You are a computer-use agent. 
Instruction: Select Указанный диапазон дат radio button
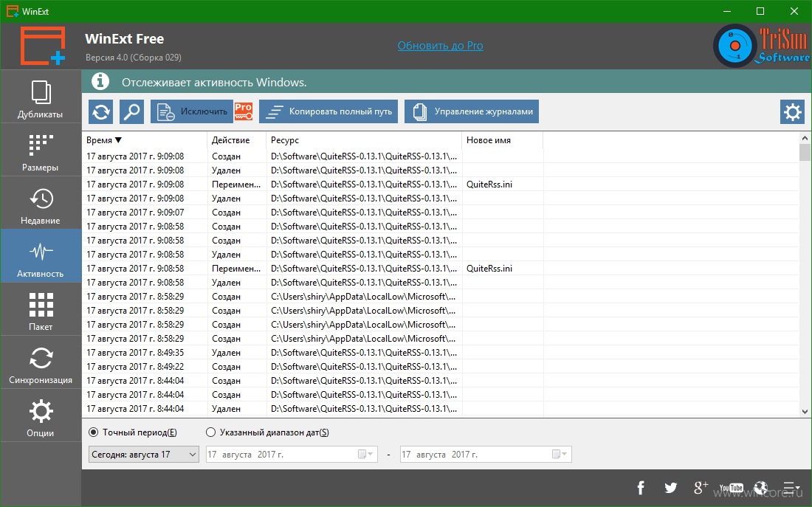click(211, 432)
